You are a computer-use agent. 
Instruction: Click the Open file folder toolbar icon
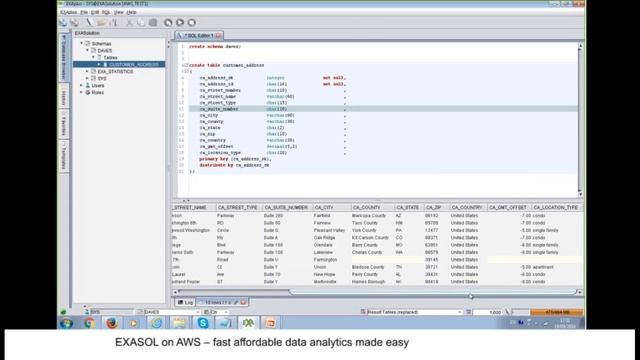point(102,22)
